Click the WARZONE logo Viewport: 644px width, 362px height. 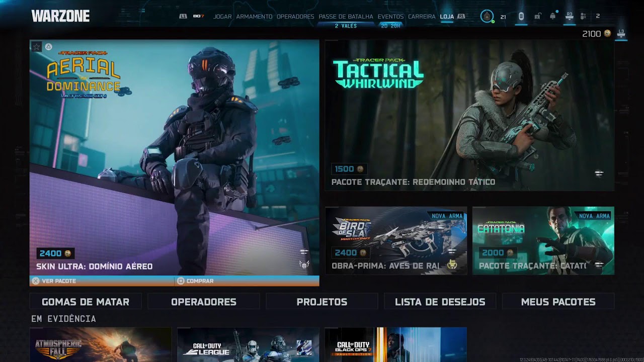tap(60, 16)
